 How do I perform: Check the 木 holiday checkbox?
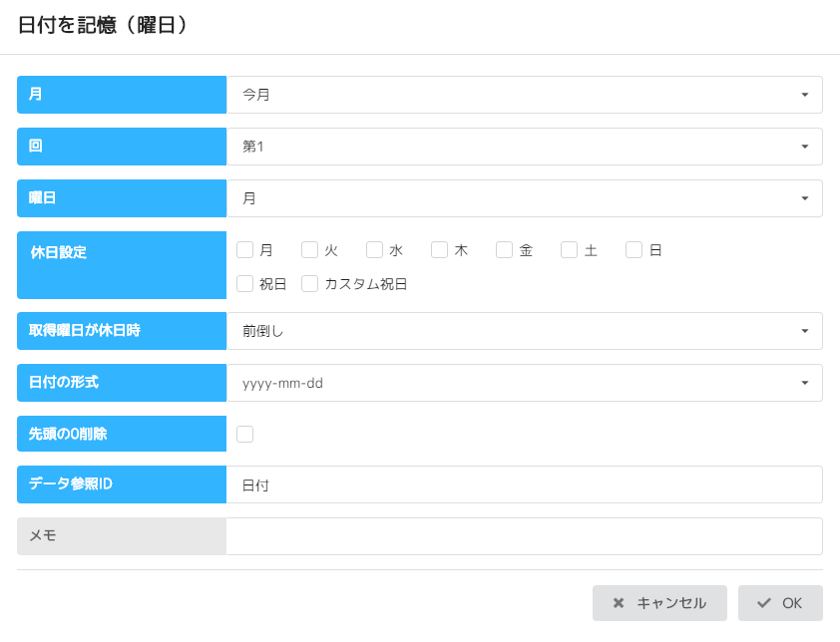[x=440, y=250]
